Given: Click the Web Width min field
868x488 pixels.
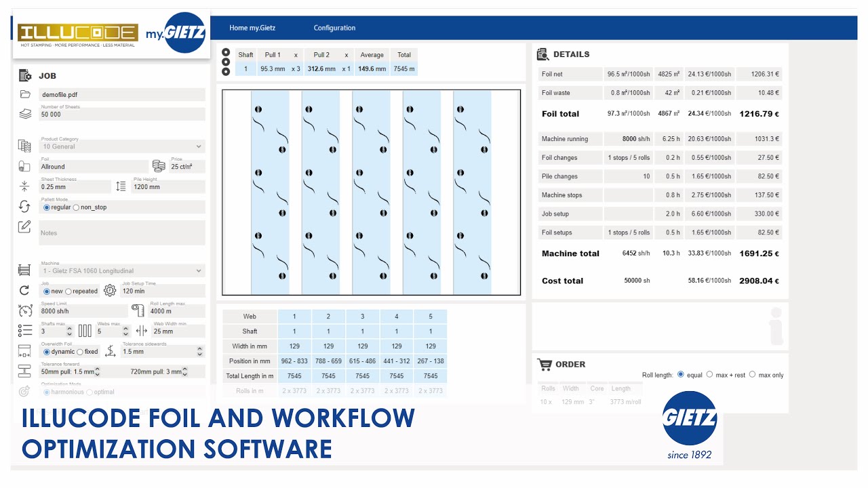Looking at the screenshot, I should click(x=178, y=331).
